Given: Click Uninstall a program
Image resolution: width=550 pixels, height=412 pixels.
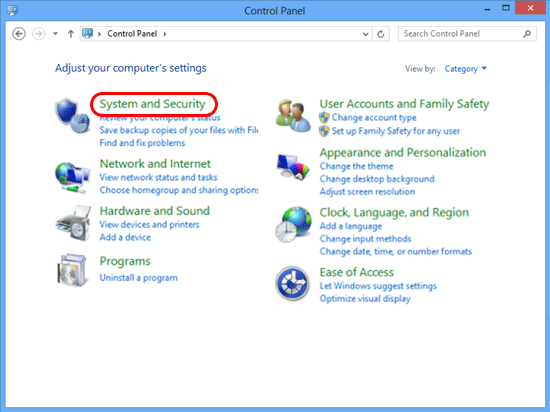Looking at the screenshot, I should tap(138, 278).
